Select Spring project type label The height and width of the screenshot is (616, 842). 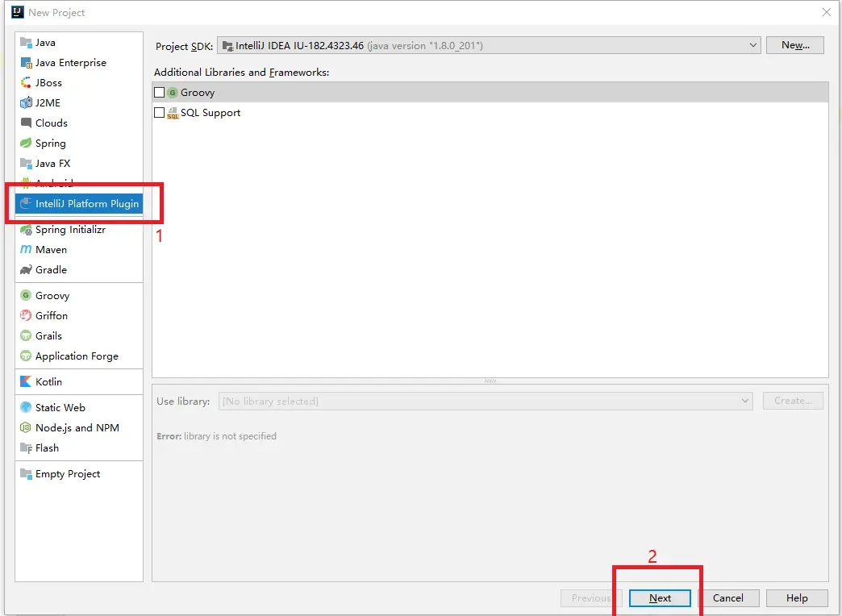tap(51, 144)
